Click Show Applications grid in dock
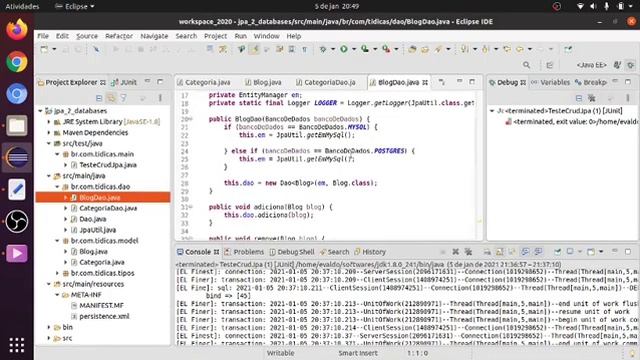The image size is (640, 360). pos(17,345)
